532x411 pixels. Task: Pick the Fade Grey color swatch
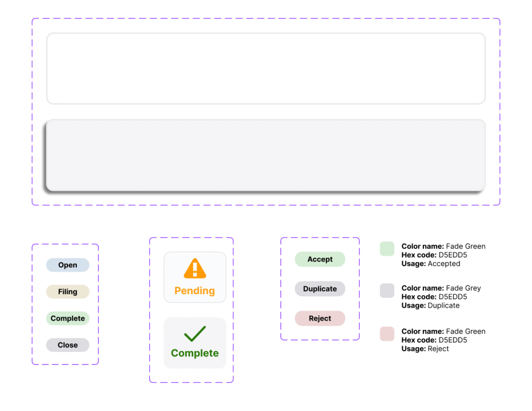[387, 291]
